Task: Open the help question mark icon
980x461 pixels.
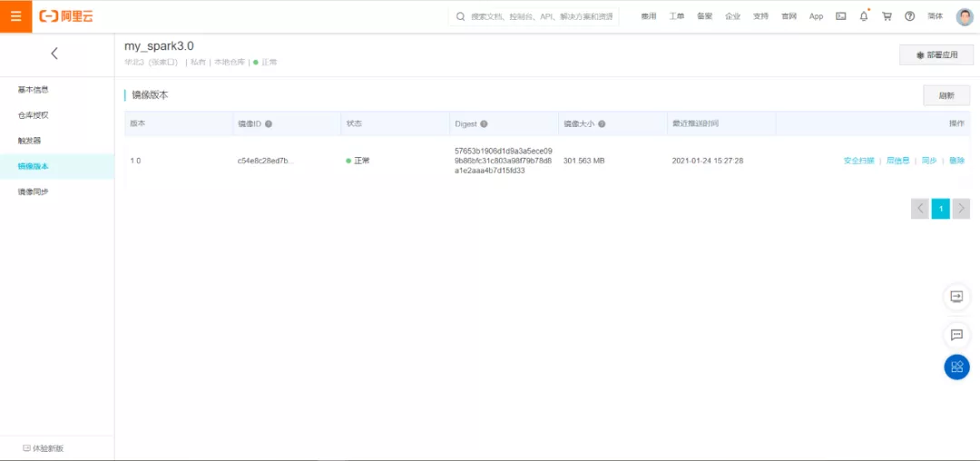Action: click(910, 17)
